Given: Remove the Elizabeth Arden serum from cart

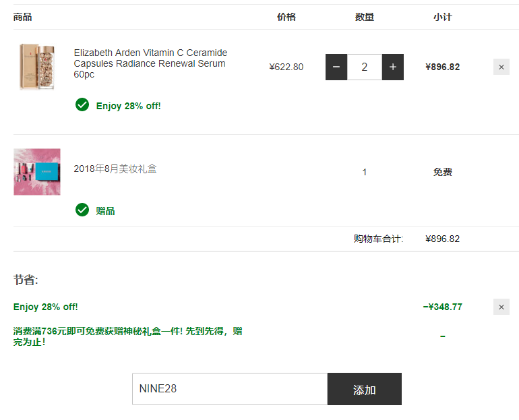Looking at the screenshot, I should (501, 67).
